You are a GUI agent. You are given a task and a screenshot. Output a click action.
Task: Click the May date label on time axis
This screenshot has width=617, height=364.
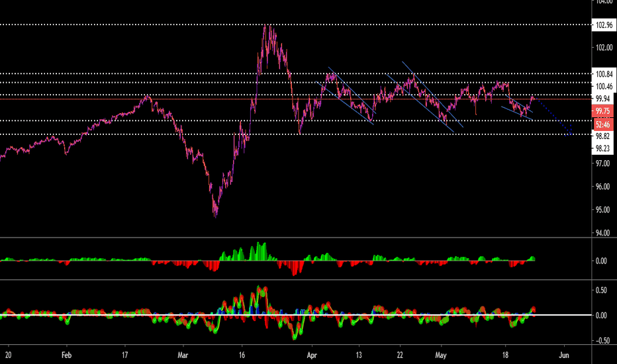(441, 355)
